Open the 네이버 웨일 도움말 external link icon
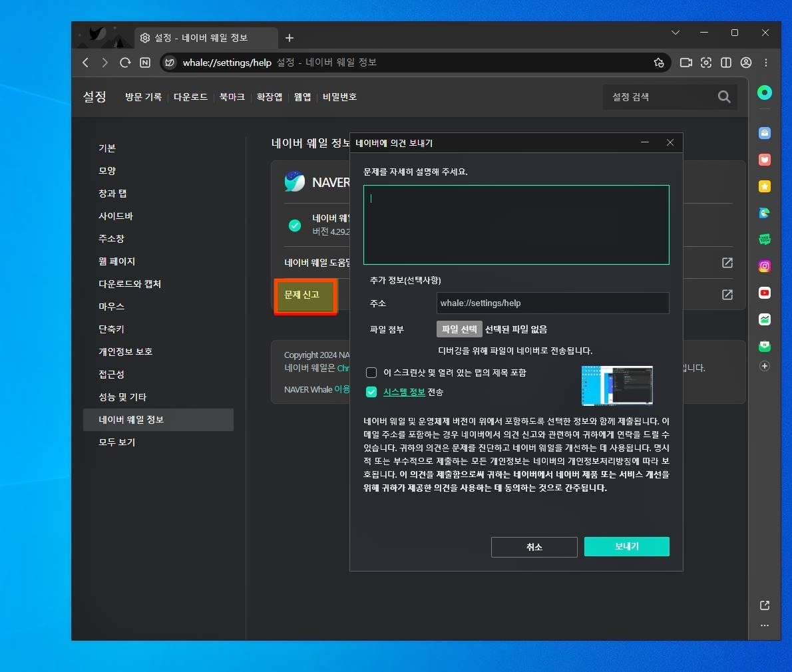The image size is (792, 672). 727,263
